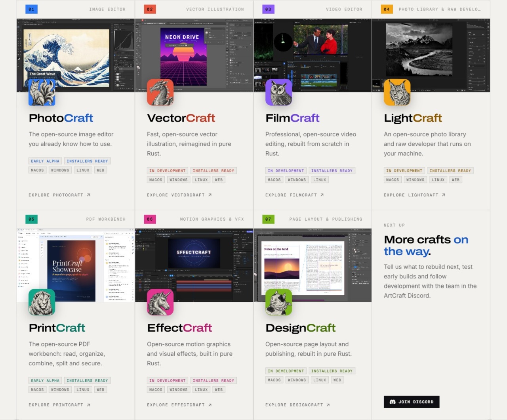Open the VectorCraft Neon Drive screenshot

pyautogui.click(x=194, y=55)
